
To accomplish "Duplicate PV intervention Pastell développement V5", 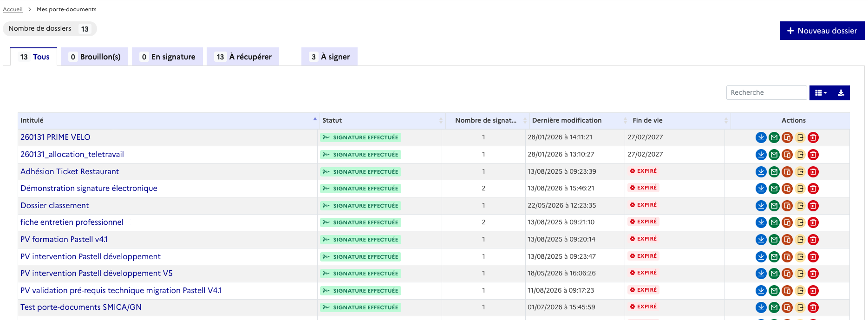I will pos(787,274).
